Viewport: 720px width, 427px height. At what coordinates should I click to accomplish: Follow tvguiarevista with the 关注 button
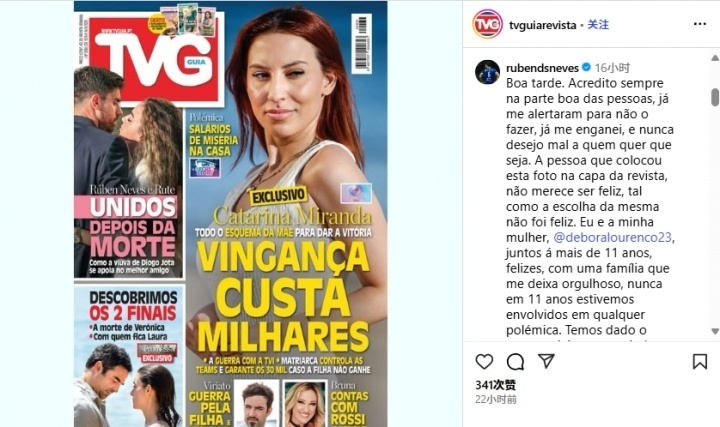point(598,25)
